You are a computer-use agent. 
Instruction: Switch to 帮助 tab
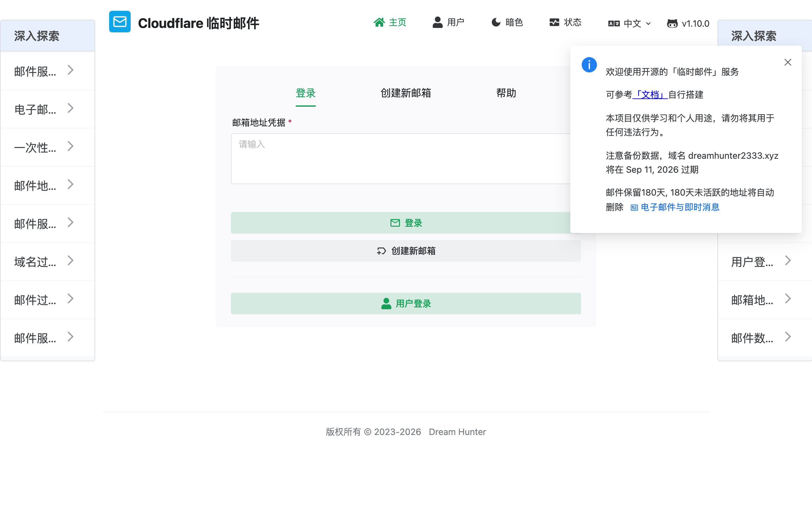pos(506,93)
